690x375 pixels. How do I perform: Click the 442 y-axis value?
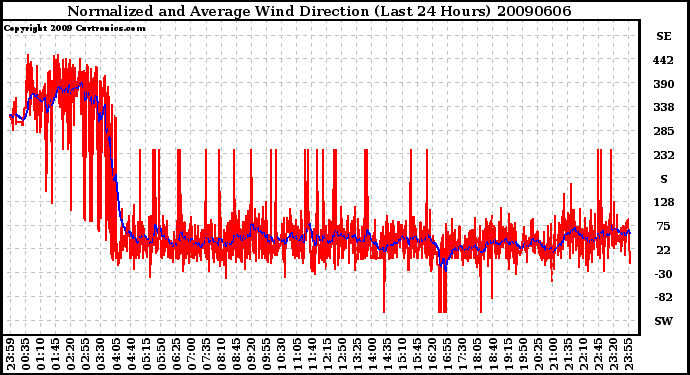(663, 60)
